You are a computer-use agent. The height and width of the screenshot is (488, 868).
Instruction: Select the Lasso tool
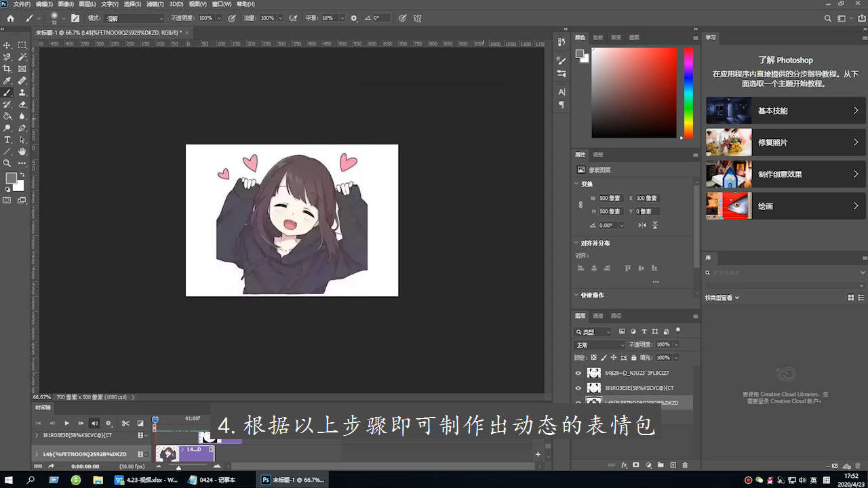pos(7,57)
